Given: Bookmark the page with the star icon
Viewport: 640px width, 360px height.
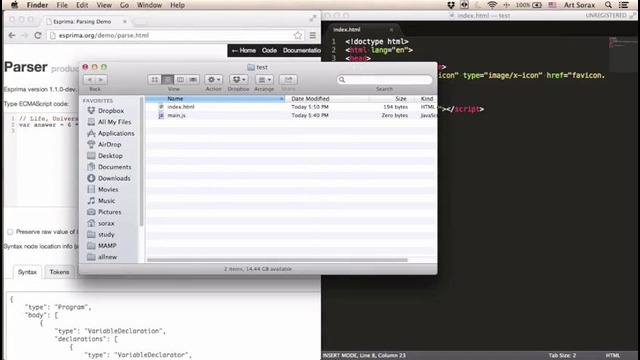Looking at the screenshot, I should (x=298, y=36).
